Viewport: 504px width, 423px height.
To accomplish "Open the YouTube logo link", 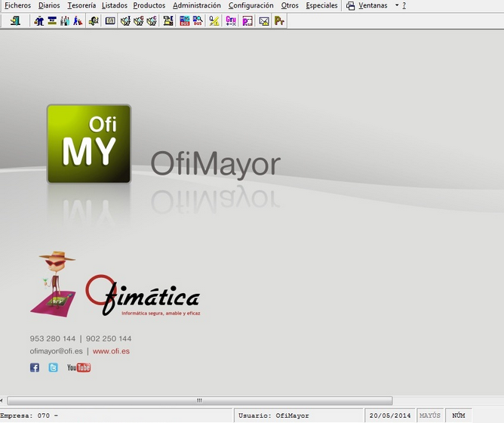I will (78, 368).
